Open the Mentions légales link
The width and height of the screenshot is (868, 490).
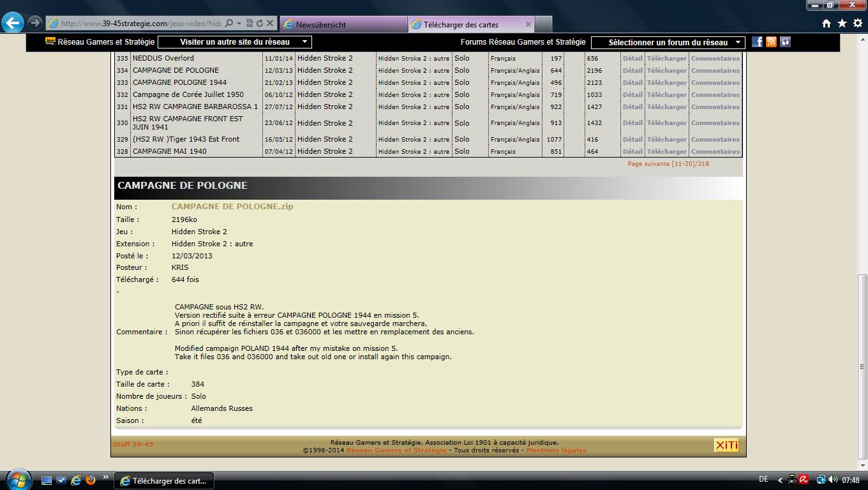[556, 450]
